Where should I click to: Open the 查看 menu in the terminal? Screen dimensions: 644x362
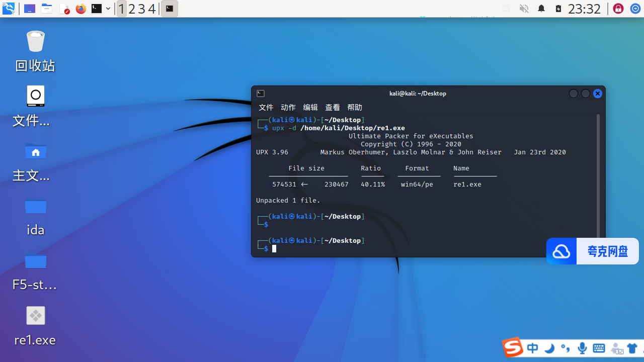pos(333,107)
